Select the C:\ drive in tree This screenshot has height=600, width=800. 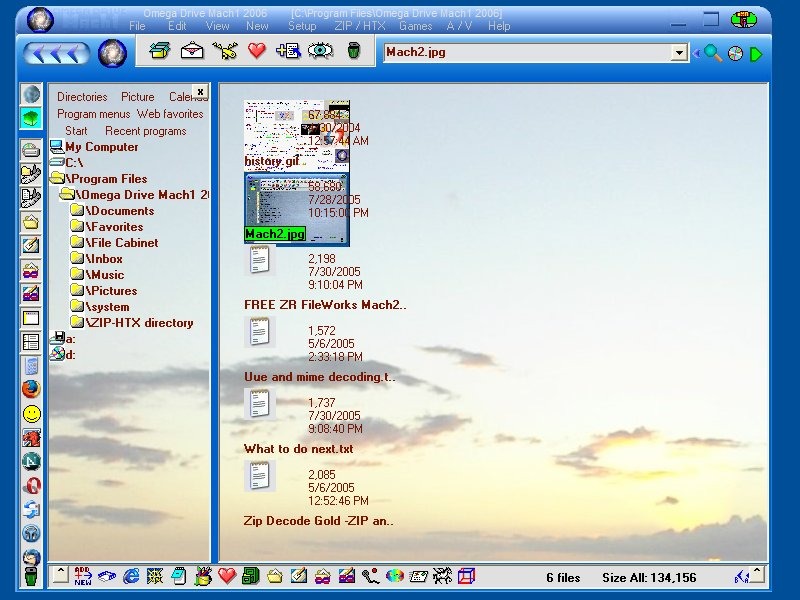click(73, 163)
